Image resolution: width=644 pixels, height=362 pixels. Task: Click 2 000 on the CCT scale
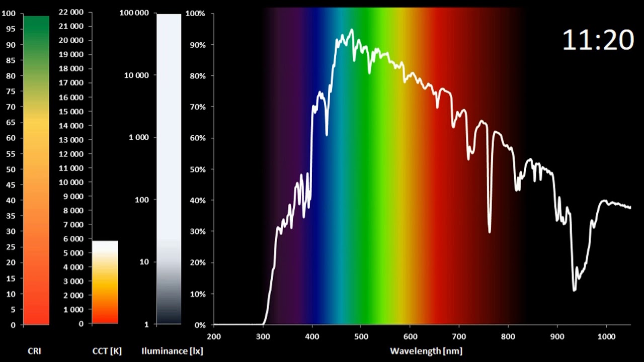[x=73, y=296]
